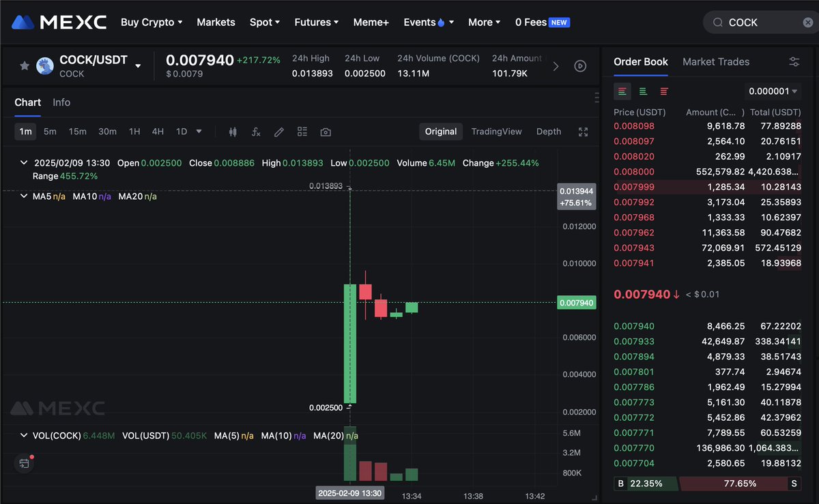819x504 pixels.
Task: Open the 0 Fees NEW promotion
Action: pyautogui.click(x=543, y=23)
